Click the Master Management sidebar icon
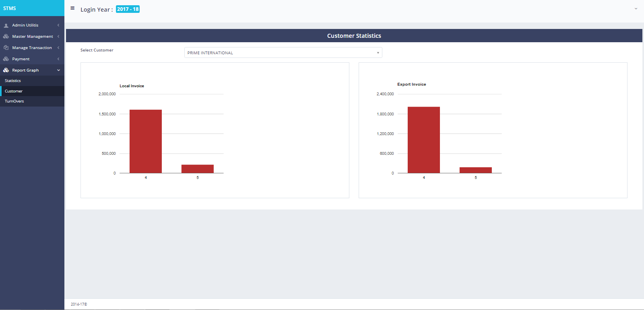Viewport: 644px width, 310px height. click(x=6, y=37)
